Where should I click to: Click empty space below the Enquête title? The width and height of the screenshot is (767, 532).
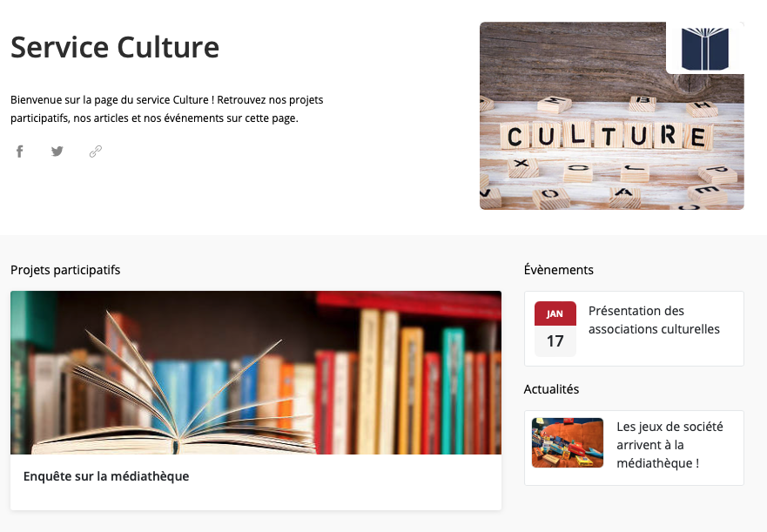click(x=256, y=498)
